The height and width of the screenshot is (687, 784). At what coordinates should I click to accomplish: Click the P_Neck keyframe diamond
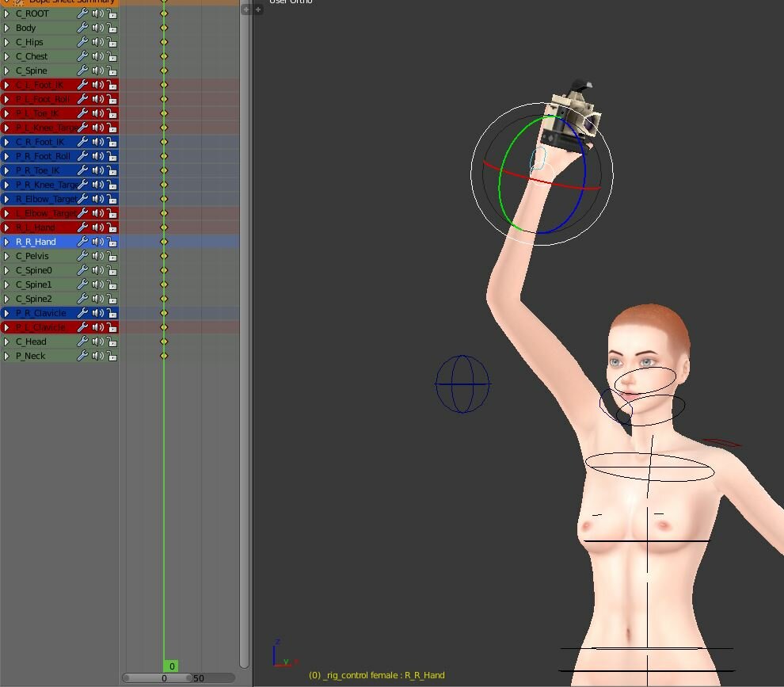163,356
